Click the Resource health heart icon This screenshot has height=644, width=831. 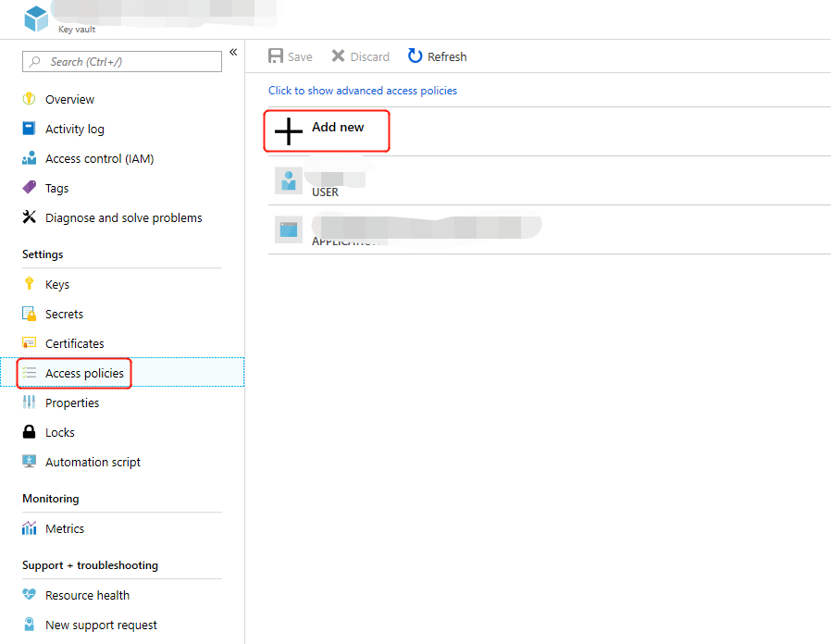click(29, 594)
